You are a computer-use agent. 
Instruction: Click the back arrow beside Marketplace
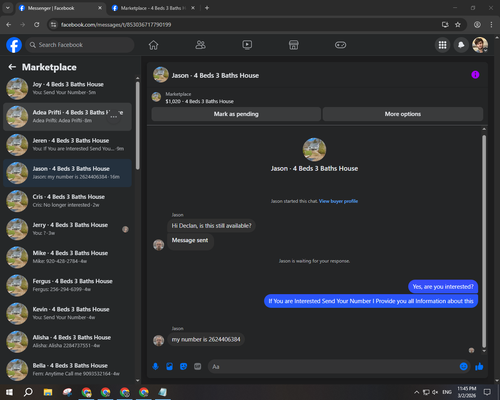coord(12,67)
